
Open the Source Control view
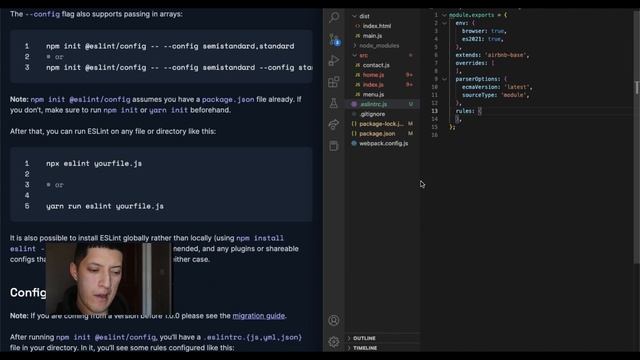point(334,39)
